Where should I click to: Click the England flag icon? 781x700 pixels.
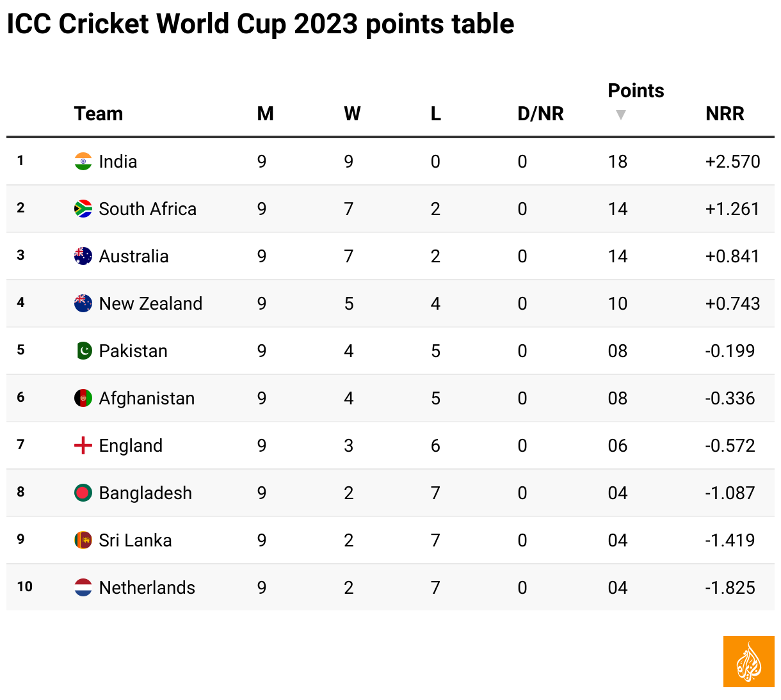[83, 445]
